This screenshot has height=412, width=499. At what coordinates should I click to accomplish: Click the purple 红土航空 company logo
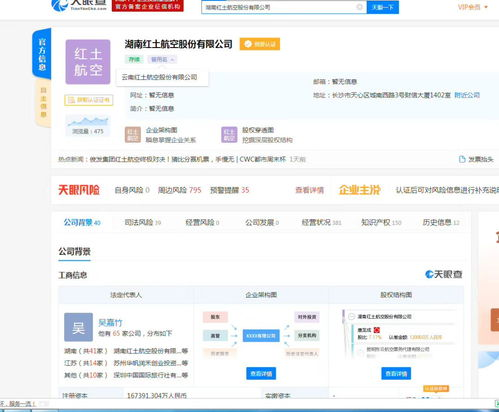point(88,62)
